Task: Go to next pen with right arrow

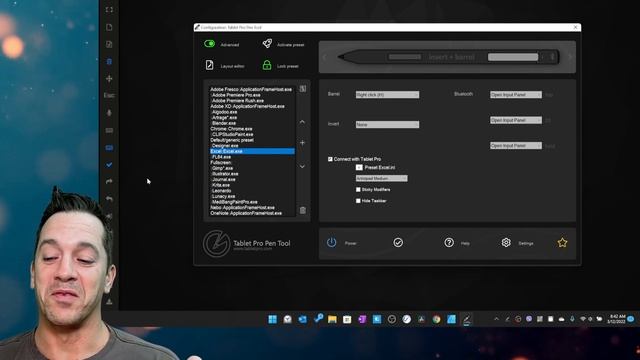Action: point(570,57)
